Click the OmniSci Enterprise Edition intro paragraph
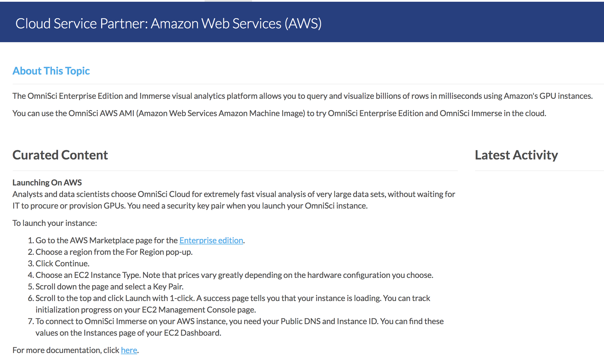The width and height of the screenshot is (604, 364). (x=302, y=96)
